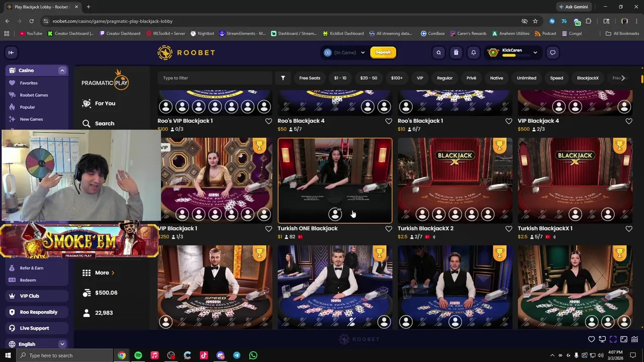This screenshot has height=362, width=644.
Task: Open the YouTube bookmark
Action: coord(31,34)
